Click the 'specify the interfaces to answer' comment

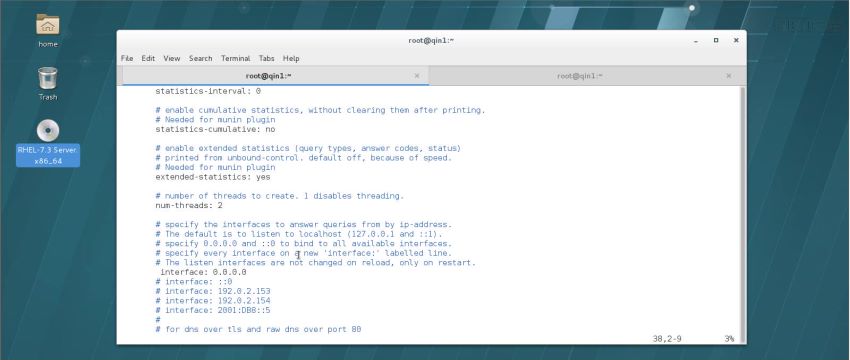(x=303, y=224)
